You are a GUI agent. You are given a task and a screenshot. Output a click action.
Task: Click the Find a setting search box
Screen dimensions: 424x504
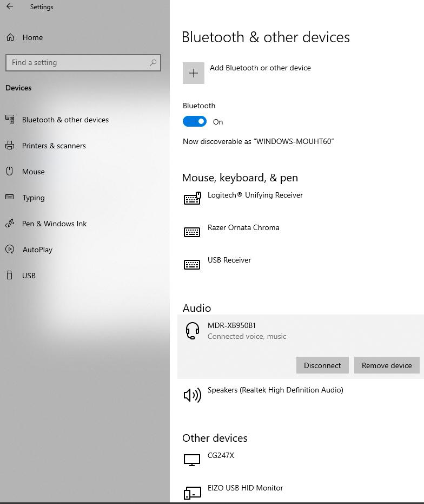[83, 63]
